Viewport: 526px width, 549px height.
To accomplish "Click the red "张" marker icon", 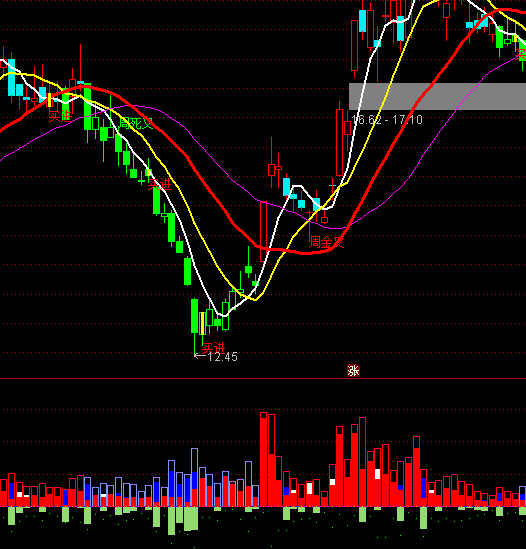I will click(353, 370).
